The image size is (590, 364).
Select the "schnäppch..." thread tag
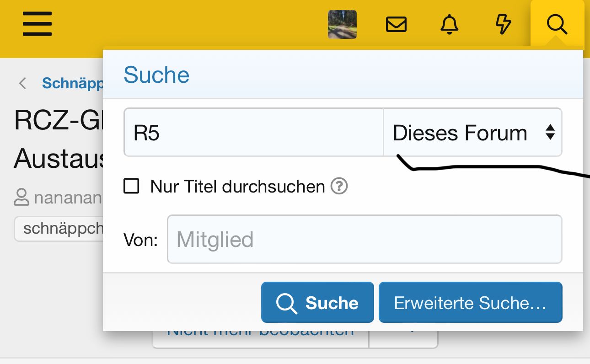63,228
